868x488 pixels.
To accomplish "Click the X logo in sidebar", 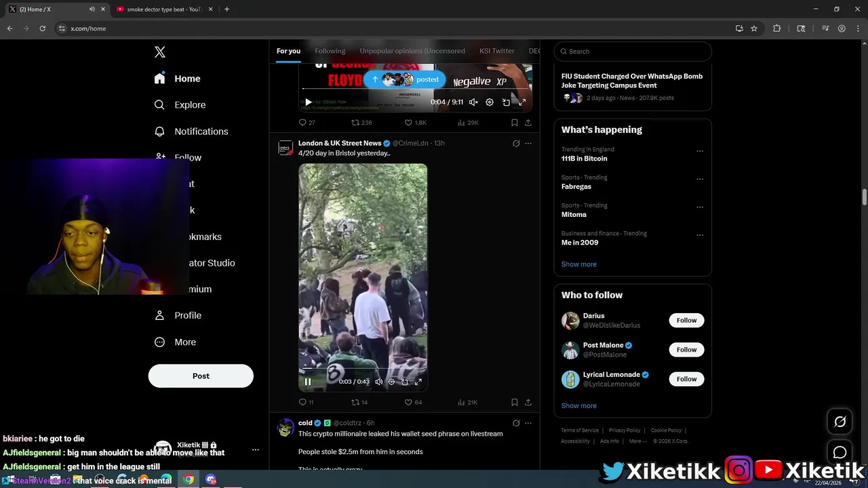I will tap(160, 52).
